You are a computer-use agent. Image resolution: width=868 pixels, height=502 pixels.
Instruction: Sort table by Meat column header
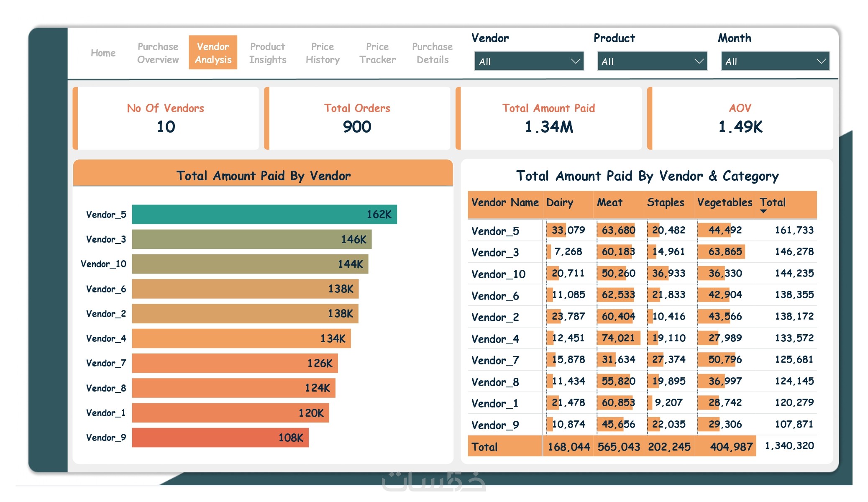(x=609, y=202)
